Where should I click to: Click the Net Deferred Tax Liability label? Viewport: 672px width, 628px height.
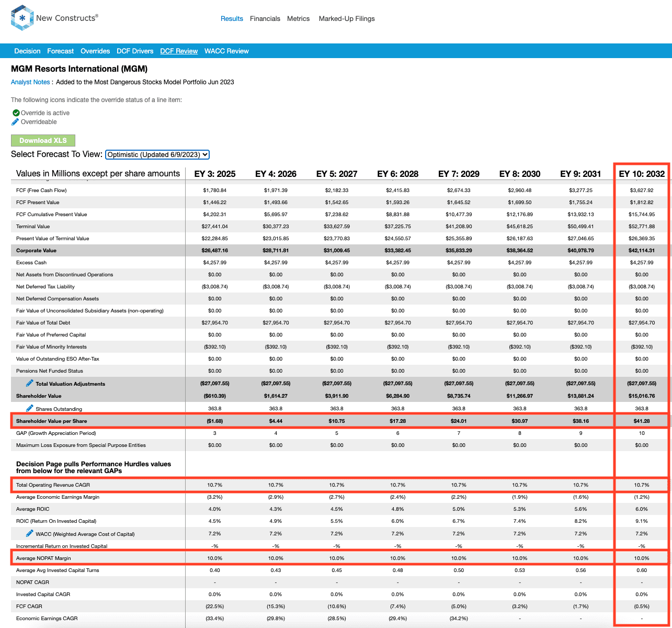(45, 286)
